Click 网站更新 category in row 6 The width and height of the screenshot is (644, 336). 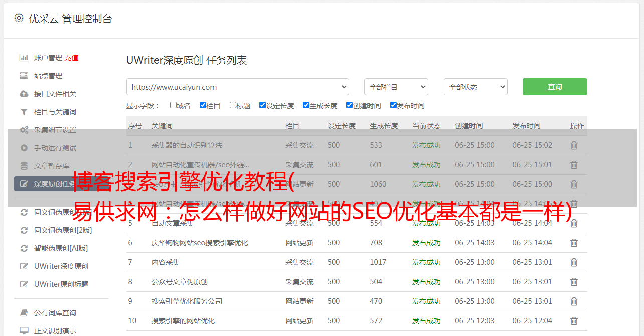(299, 243)
